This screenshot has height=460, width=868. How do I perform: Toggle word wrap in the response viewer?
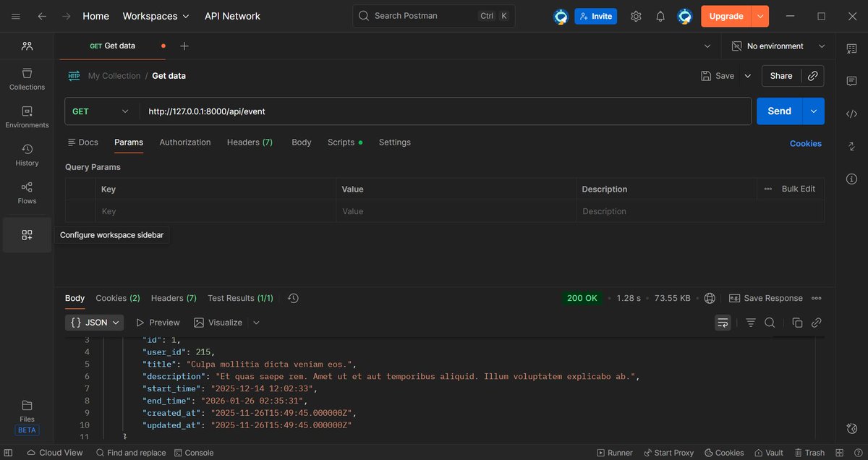[723, 323]
